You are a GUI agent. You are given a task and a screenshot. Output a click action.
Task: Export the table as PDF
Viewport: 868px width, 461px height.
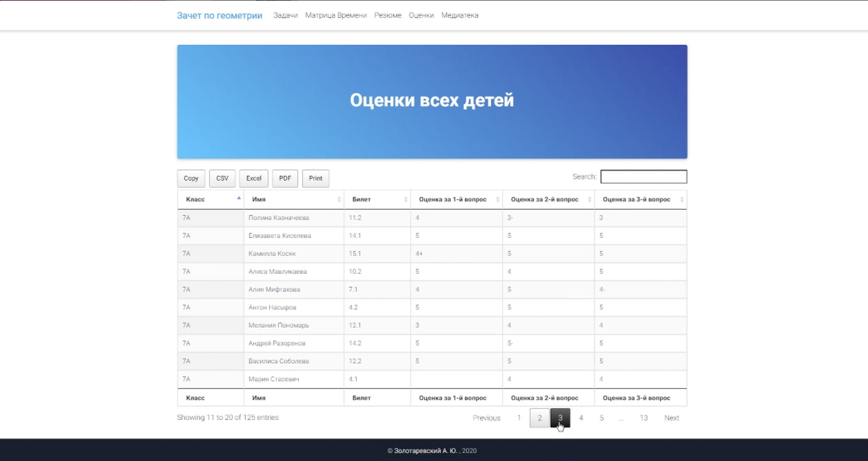click(285, 178)
